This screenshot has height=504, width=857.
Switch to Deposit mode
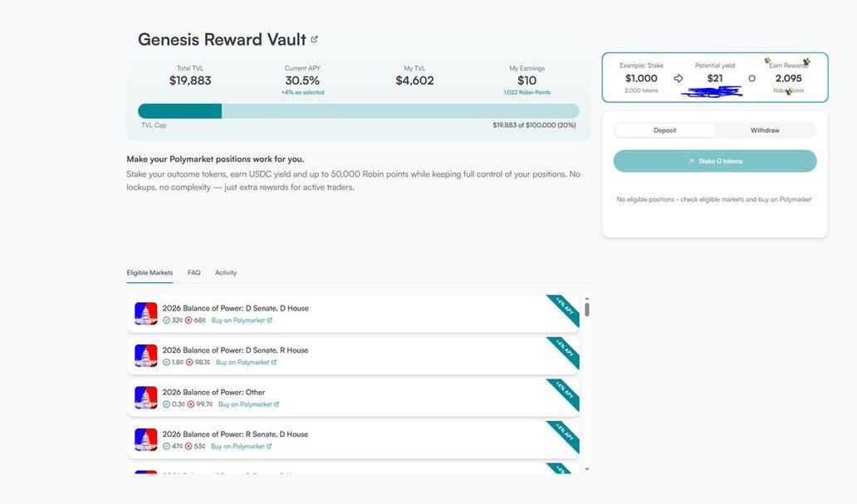pos(664,130)
